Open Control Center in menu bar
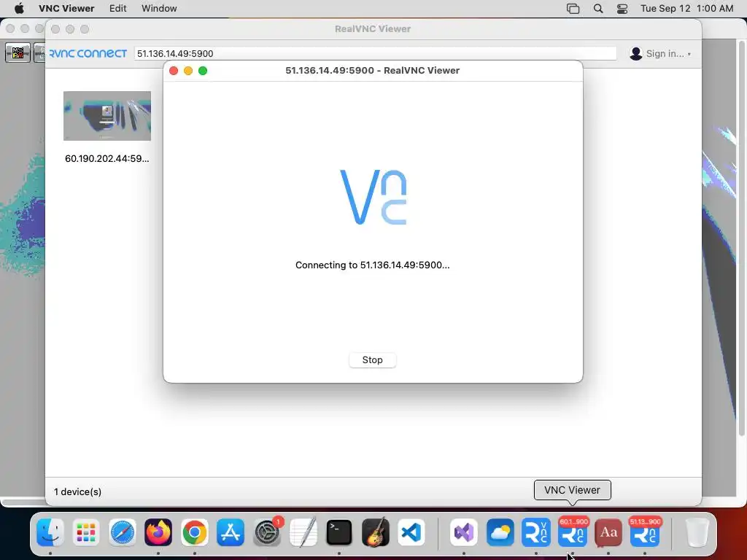 [x=622, y=9]
